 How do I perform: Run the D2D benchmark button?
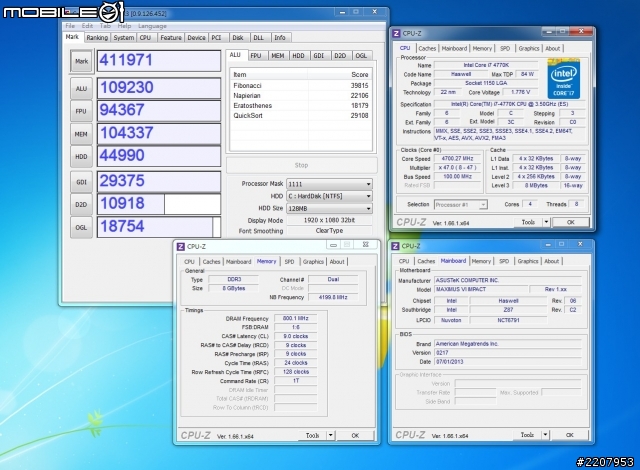81,204
